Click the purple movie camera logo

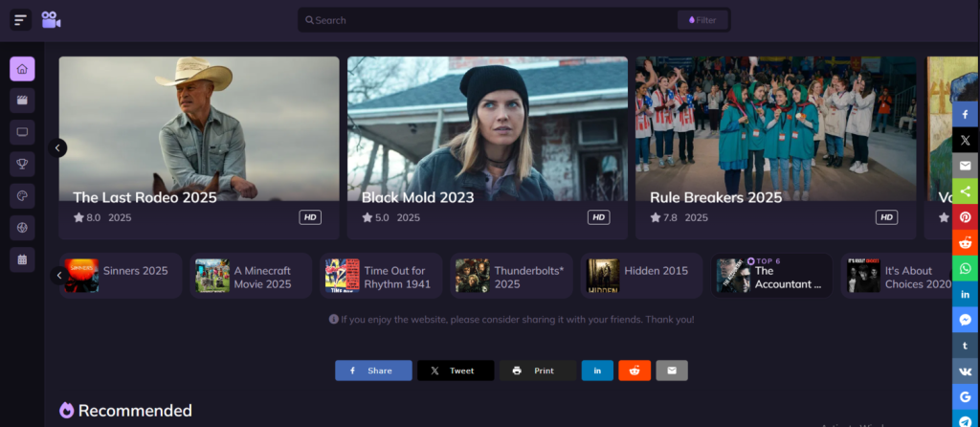click(52, 20)
